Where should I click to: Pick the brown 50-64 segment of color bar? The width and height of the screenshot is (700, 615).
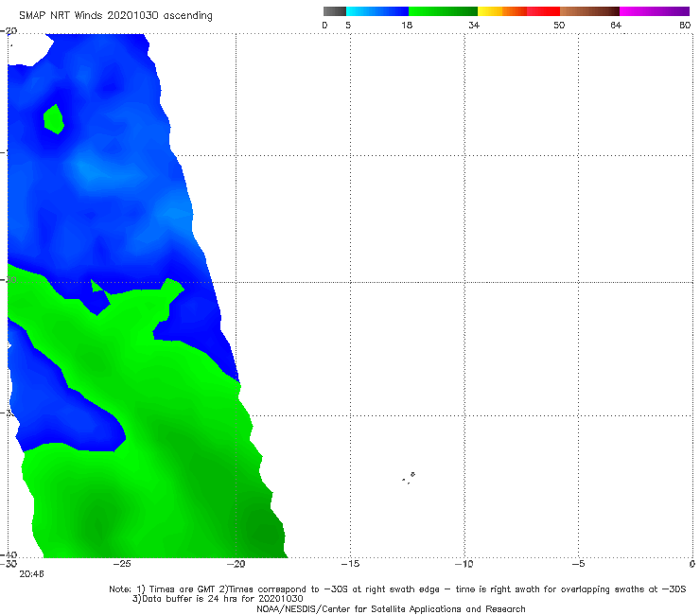coord(589,11)
